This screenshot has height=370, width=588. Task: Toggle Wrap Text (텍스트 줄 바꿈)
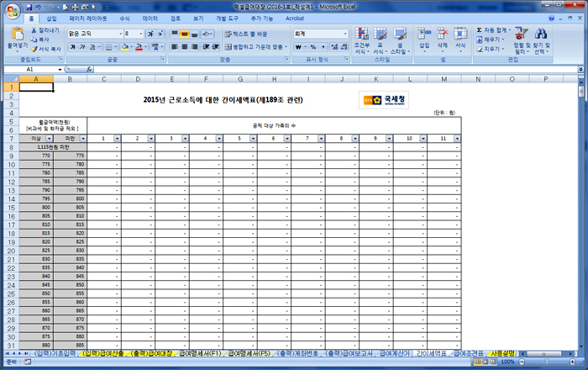(x=246, y=34)
